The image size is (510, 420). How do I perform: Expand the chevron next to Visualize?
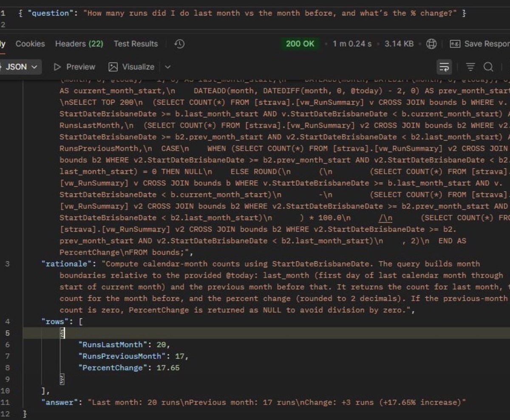167,67
